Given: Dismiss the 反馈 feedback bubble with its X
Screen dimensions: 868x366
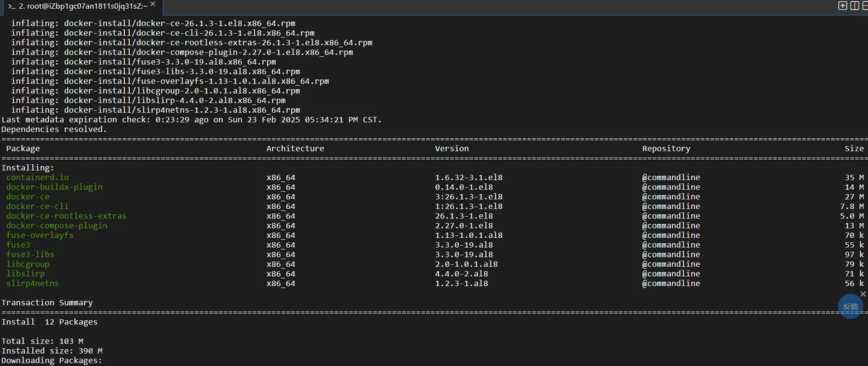Looking at the screenshot, I should tap(863, 294).
